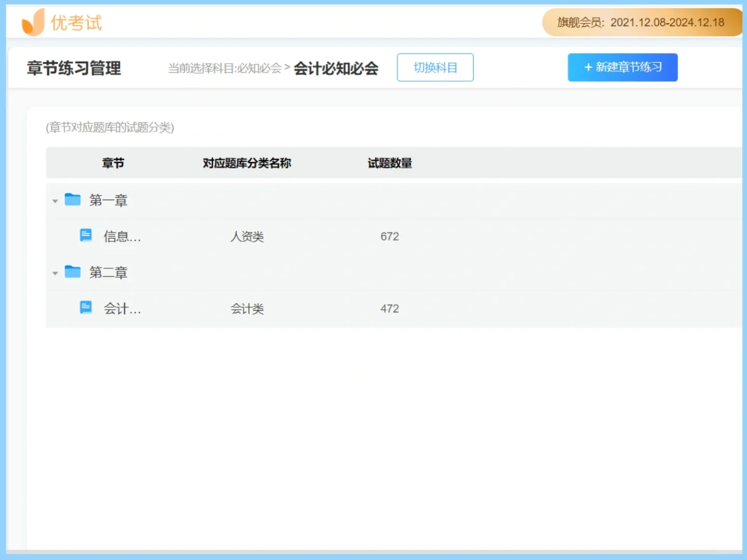Click the 新建章节练习 button
The image size is (747, 560).
[x=622, y=67]
